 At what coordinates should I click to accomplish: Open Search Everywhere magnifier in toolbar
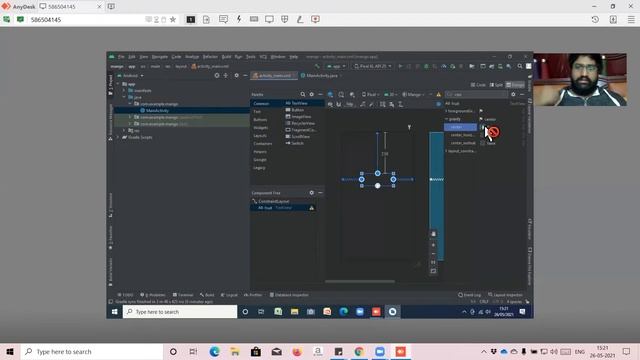(520, 66)
